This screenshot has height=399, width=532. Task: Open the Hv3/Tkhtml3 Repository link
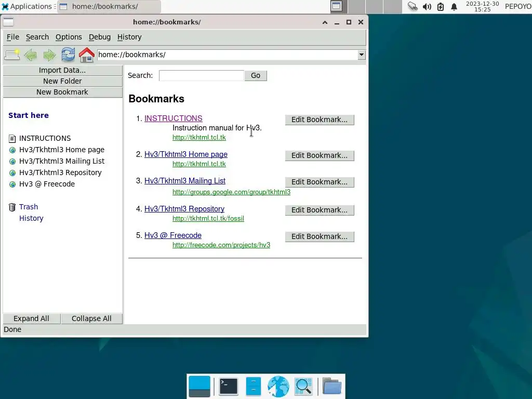coord(184,209)
